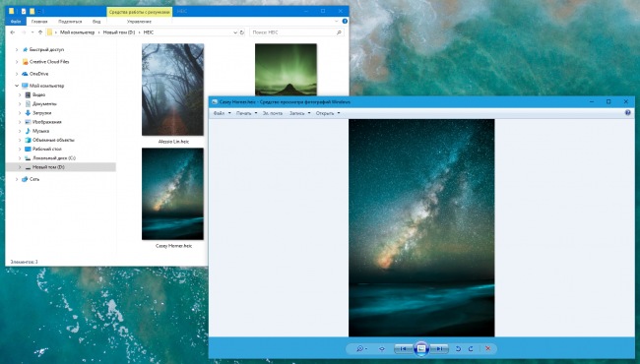
Task: Click Explorer forward arrow button
Action: click(x=24, y=32)
